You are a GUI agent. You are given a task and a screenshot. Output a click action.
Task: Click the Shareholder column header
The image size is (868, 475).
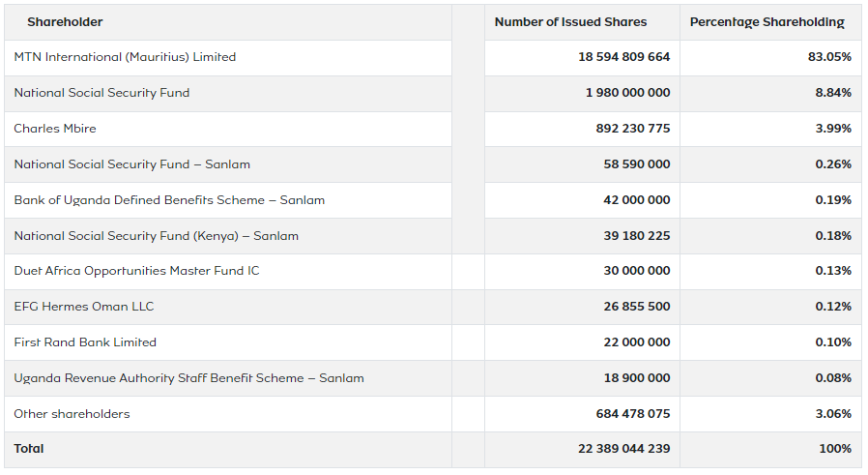tap(65, 22)
